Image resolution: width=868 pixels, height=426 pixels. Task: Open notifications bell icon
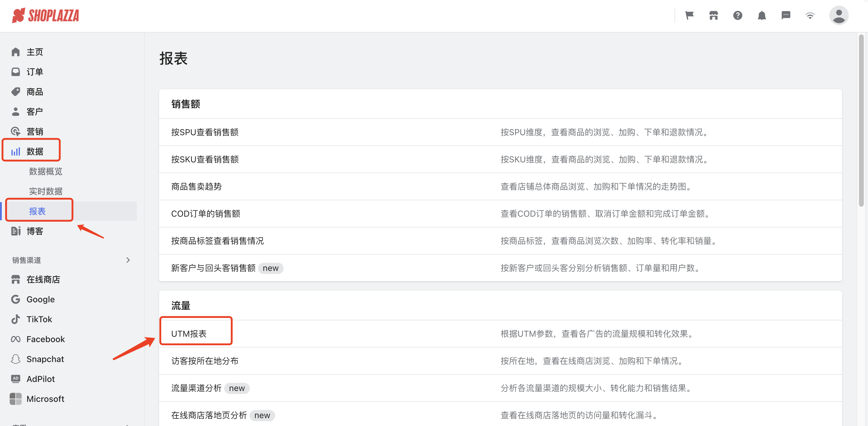coord(762,15)
